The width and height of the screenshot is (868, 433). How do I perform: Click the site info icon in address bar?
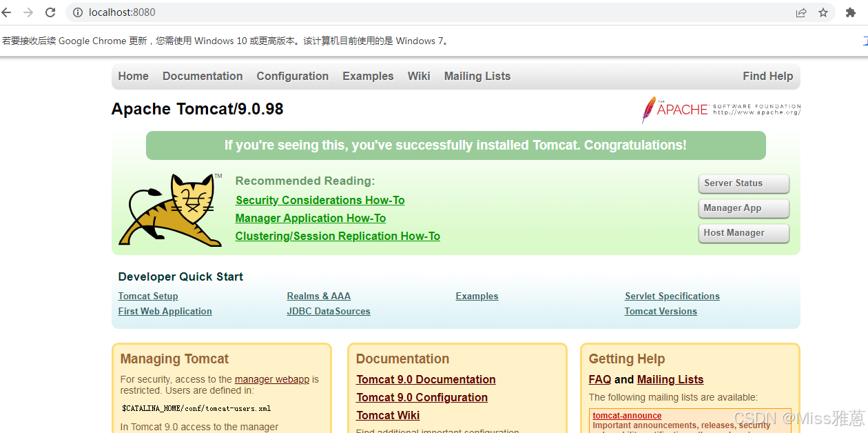click(78, 12)
